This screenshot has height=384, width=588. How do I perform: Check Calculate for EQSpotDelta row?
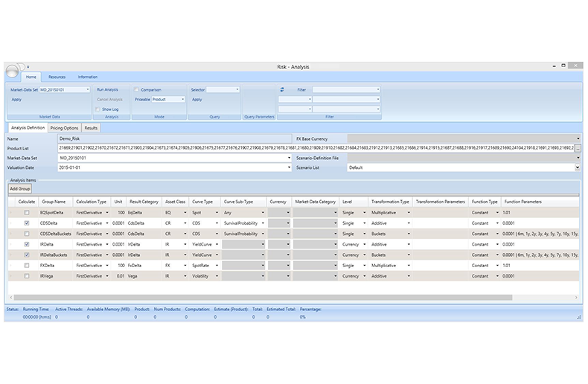pos(27,213)
